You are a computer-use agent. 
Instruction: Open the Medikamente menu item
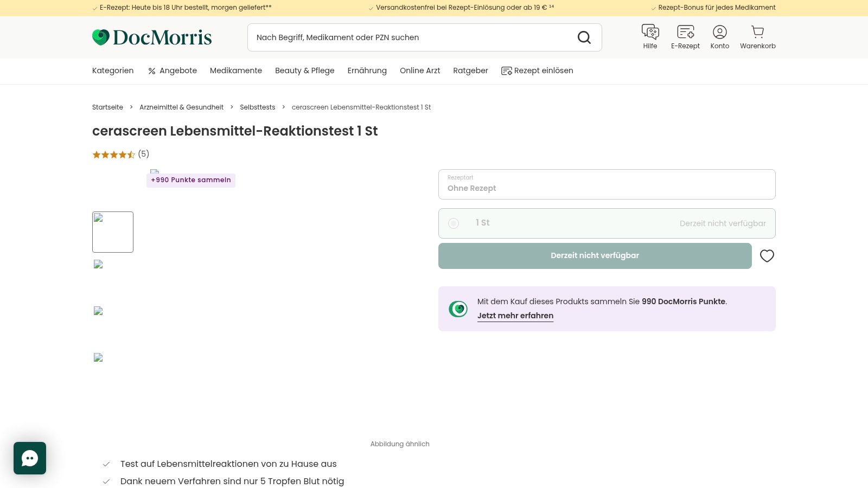tap(236, 70)
